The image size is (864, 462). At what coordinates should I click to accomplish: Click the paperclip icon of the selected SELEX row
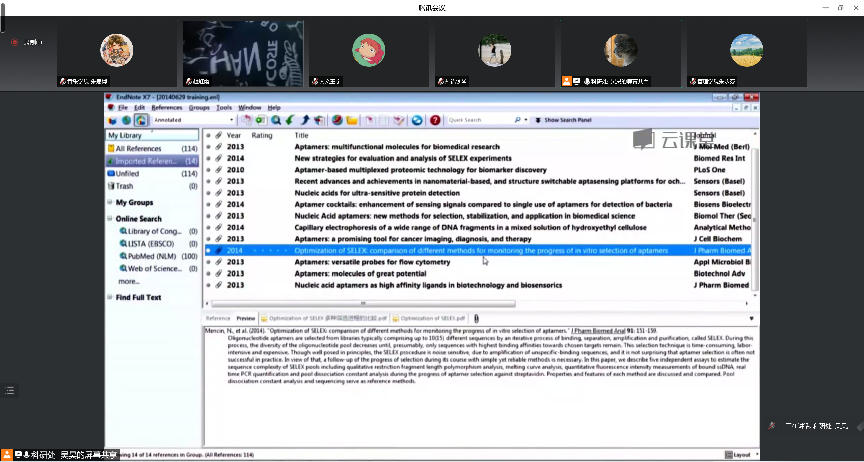(x=218, y=250)
